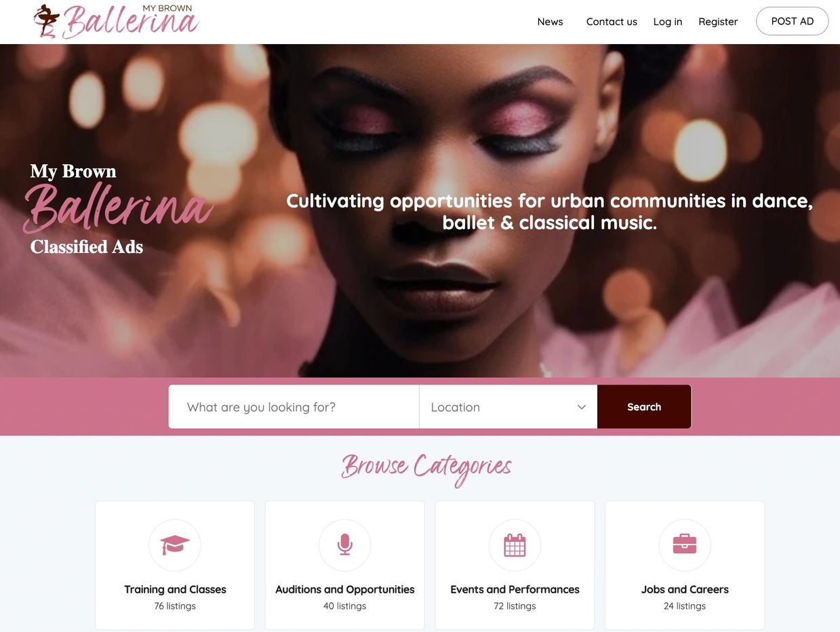840x632 pixels.
Task: Click the briefcase icon for Jobs
Action: click(x=685, y=544)
